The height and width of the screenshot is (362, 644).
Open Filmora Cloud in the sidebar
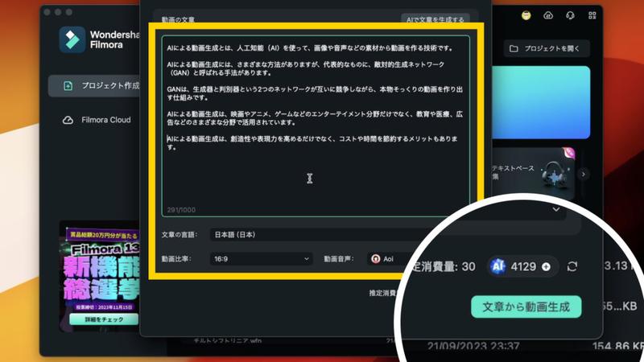[97, 120]
